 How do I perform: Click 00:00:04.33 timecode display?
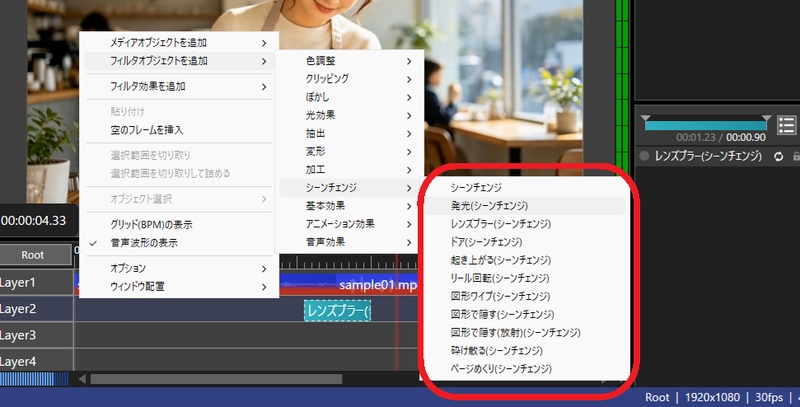34,221
